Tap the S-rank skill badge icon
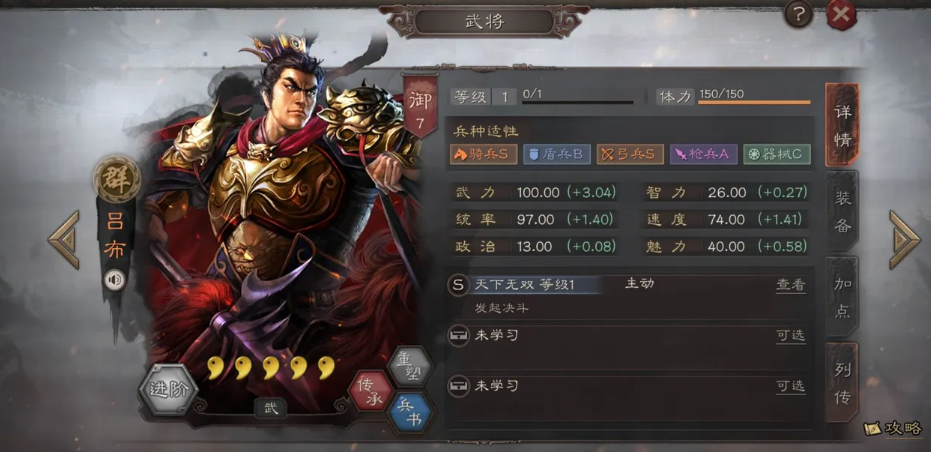Viewport: 931px width, 452px height. click(458, 285)
